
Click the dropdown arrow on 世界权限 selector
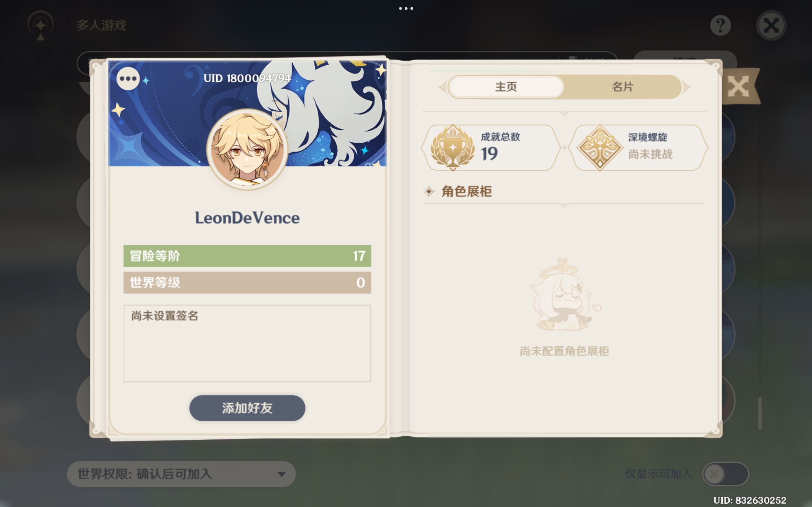(x=281, y=474)
